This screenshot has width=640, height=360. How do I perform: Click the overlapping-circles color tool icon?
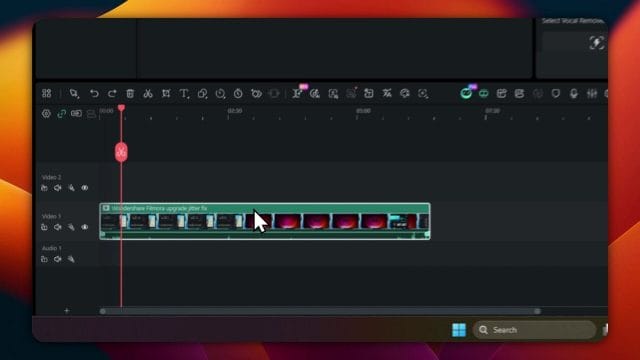[x=256, y=93]
